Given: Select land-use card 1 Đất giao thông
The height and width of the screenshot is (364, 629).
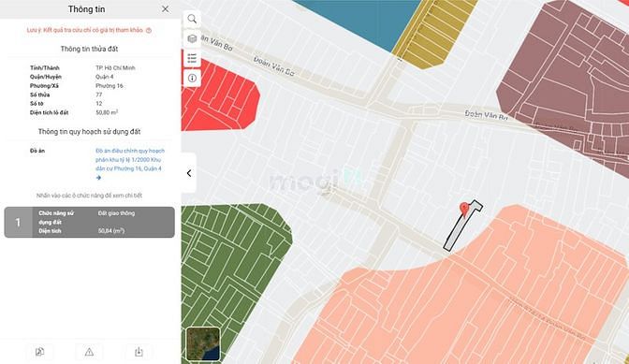Looking at the screenshot, I should click(90, 222).
